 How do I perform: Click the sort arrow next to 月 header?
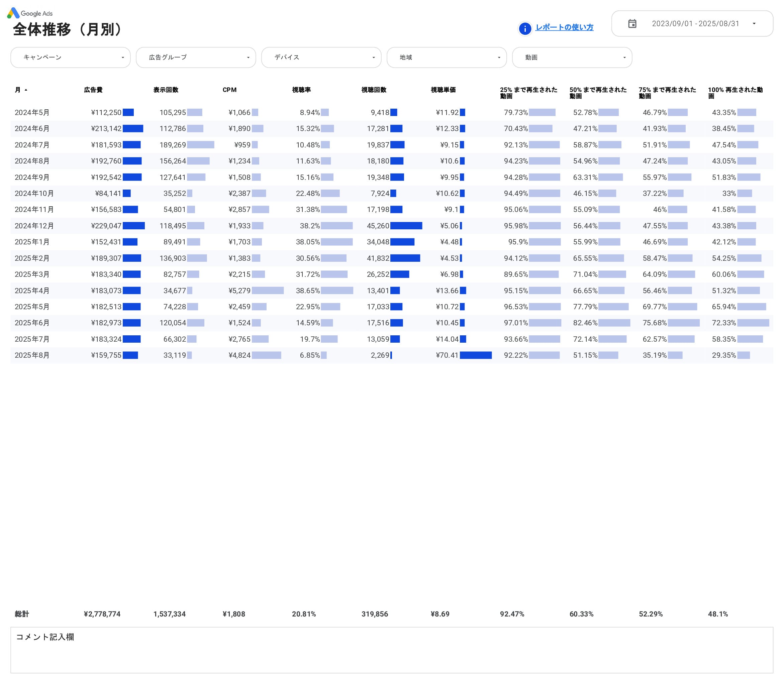pos(26,90)
